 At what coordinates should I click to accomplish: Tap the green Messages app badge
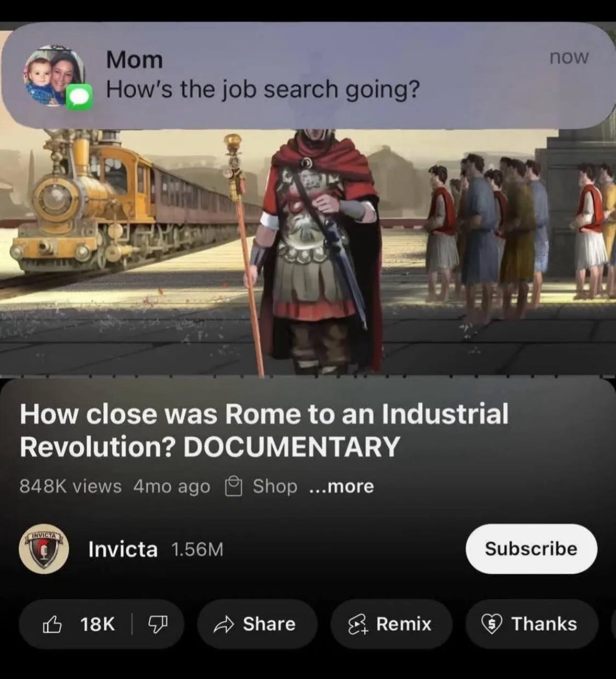click(80, 98)
